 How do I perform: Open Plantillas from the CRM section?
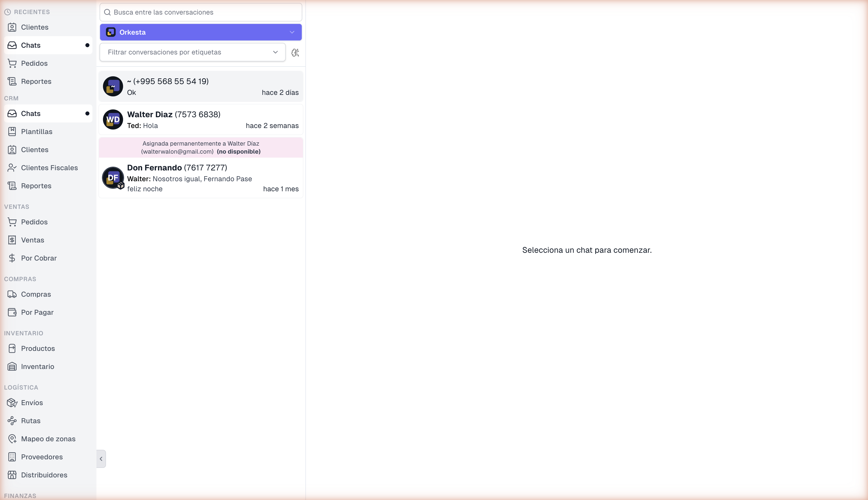pyautogui.click(x=36, y=132)
